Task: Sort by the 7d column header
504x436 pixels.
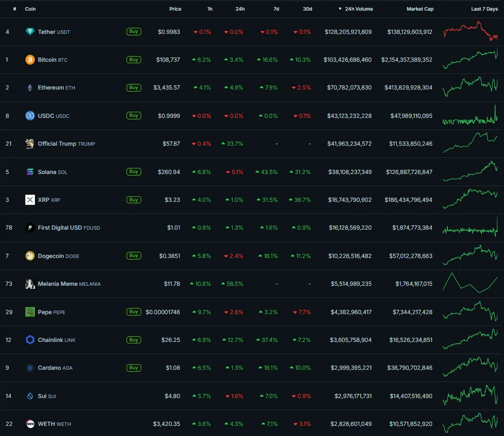Action: [x=276, y=9]
